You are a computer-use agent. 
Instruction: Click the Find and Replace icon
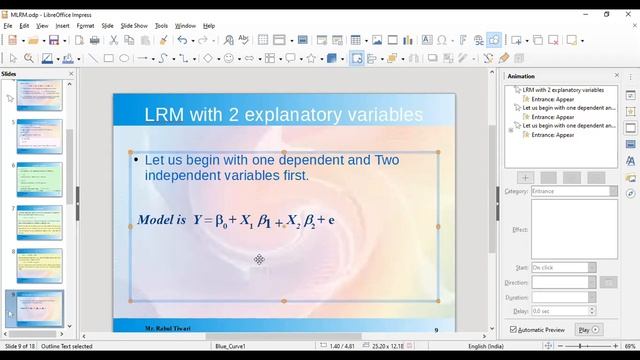[x=229, y=40]
